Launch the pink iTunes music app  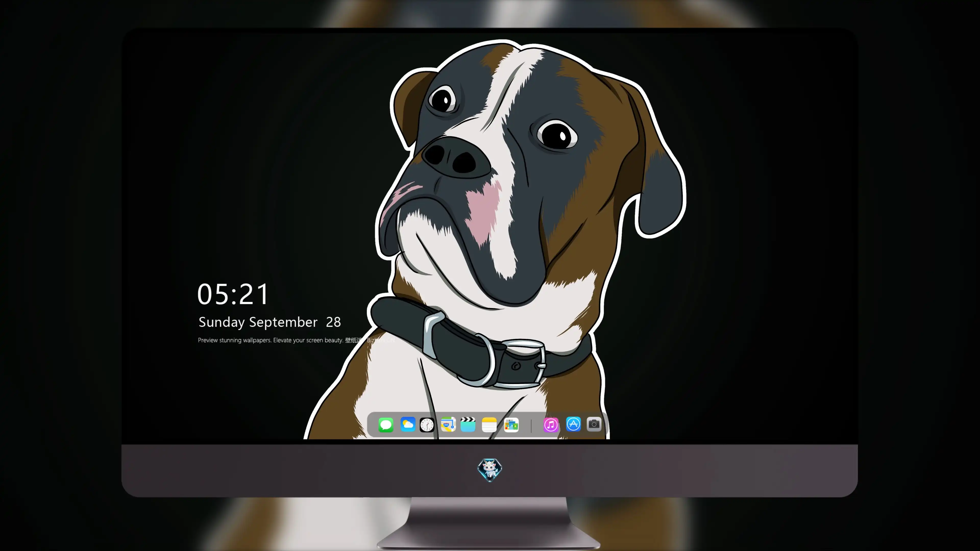(x=550, y=425)
